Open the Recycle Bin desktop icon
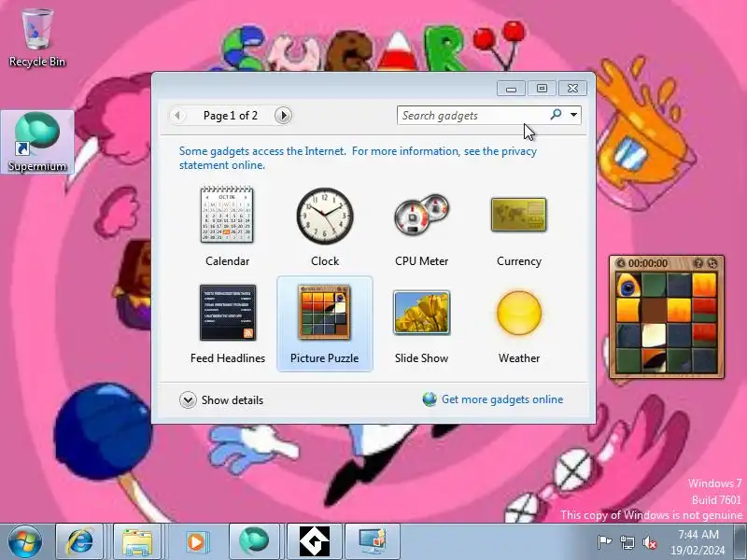Image resolution: width=747 pixels, height=560 pixels. 36,38
